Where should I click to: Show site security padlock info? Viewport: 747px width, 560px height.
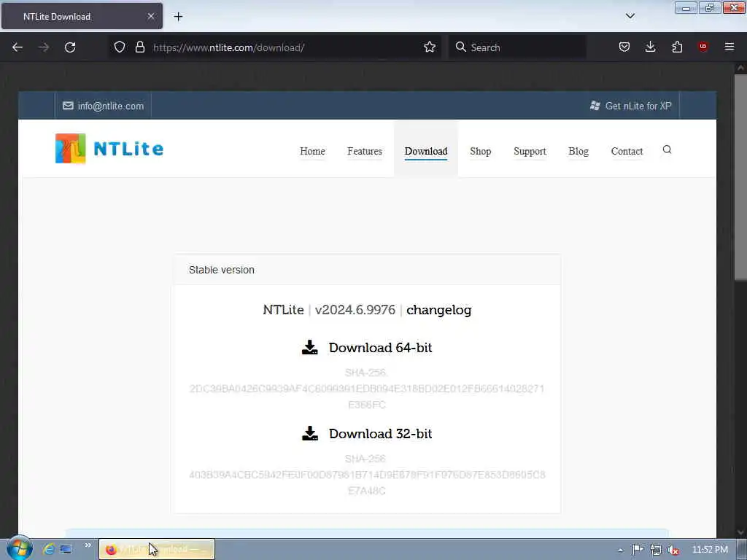pyautogui.click(x=139, y=47)
